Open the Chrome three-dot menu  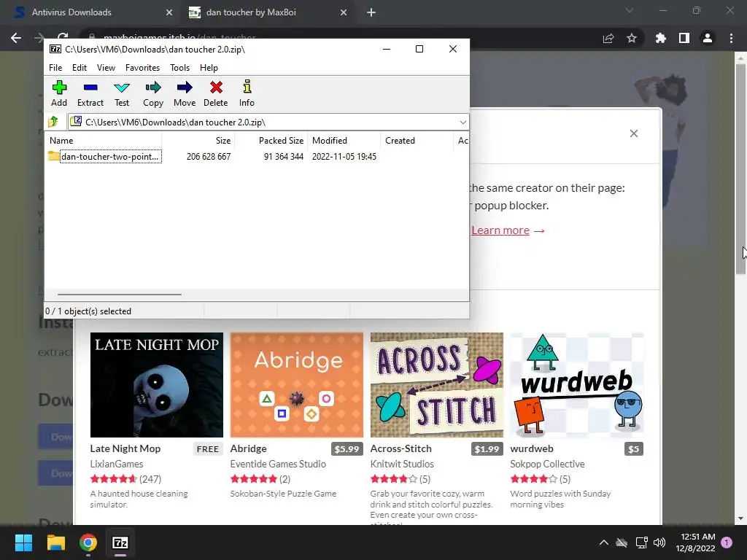coord(731,38)
